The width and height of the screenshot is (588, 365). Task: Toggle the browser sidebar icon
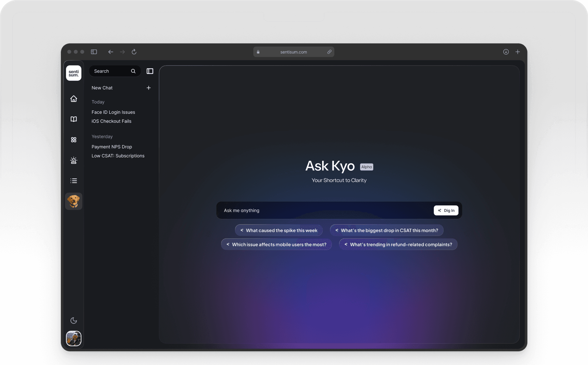[94, 52]
